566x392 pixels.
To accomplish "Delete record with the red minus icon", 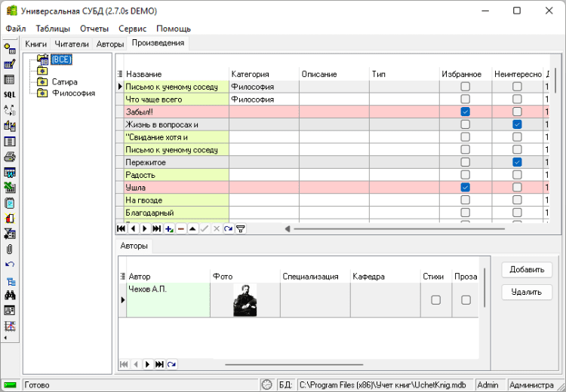I will tap(181, 228).
